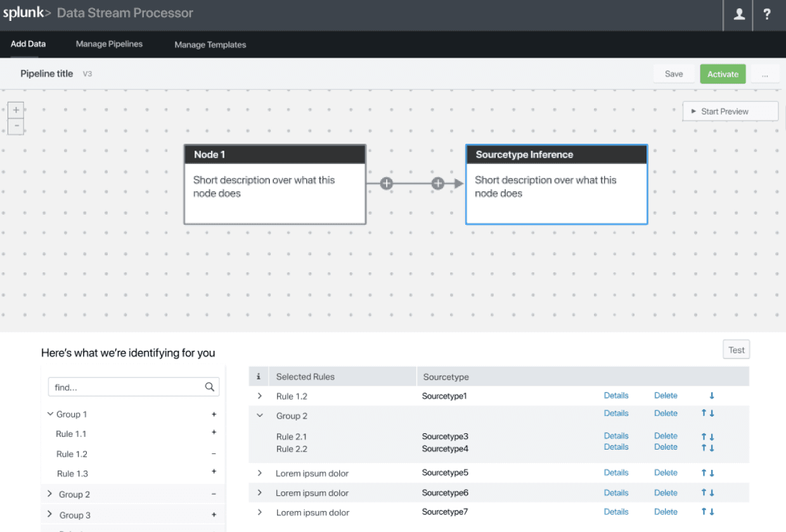This screenshot has width=786, height=532.
Task: Move Group 2 row down in Selected Rules
Action: coord(712,414)
